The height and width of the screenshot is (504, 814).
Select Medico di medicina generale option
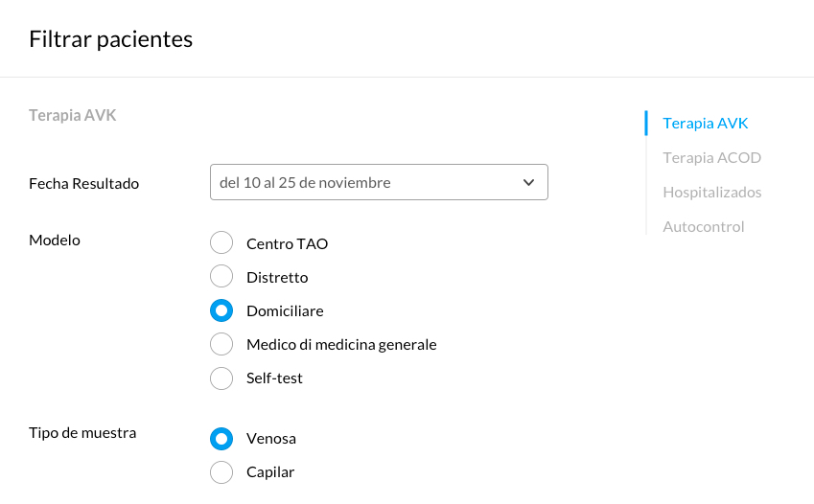221,344
